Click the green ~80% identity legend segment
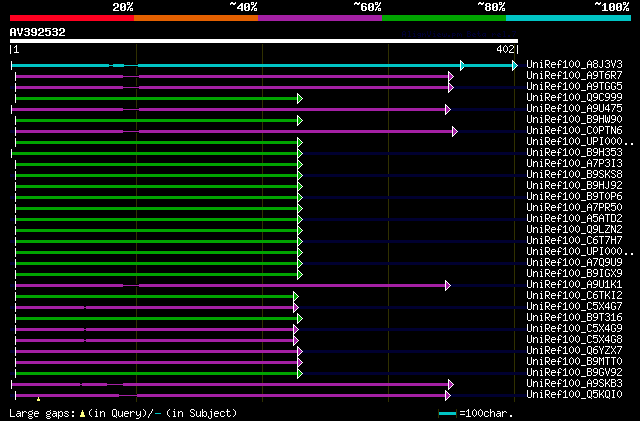640x421 pixels. click(444, 18)
